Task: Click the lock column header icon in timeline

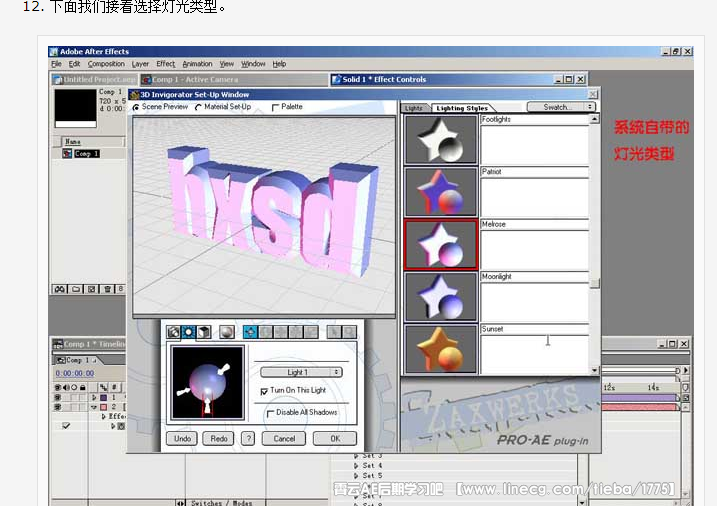Action: pyautogui.click(x=83, y=388)
